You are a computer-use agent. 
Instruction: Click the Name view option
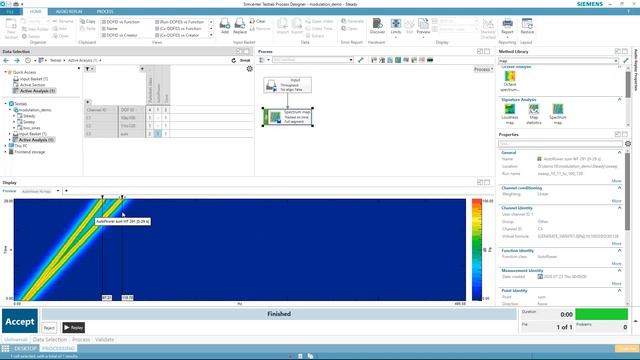tap(109, 29)
